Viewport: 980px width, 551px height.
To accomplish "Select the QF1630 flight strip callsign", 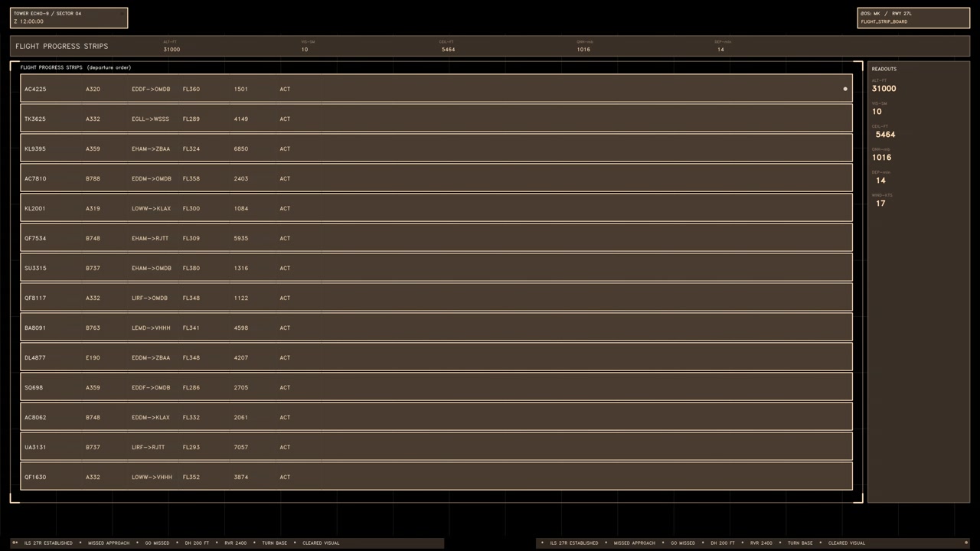I will [35, 478].
